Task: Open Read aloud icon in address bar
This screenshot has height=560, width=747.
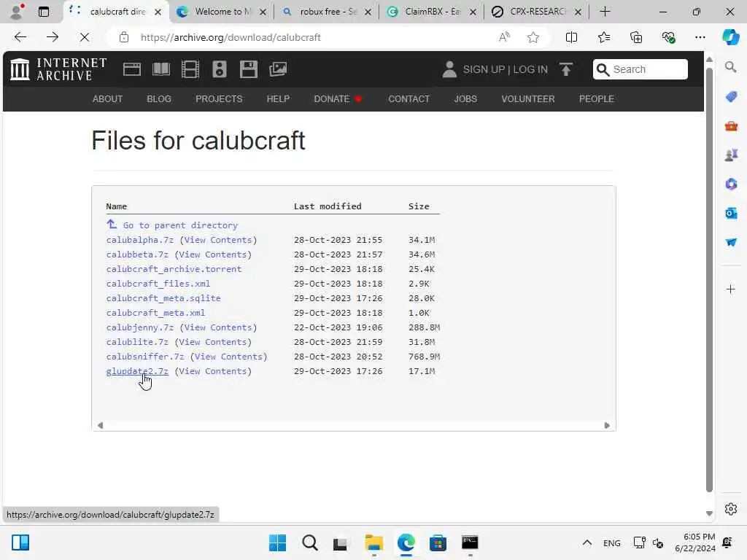Action: 504,37
